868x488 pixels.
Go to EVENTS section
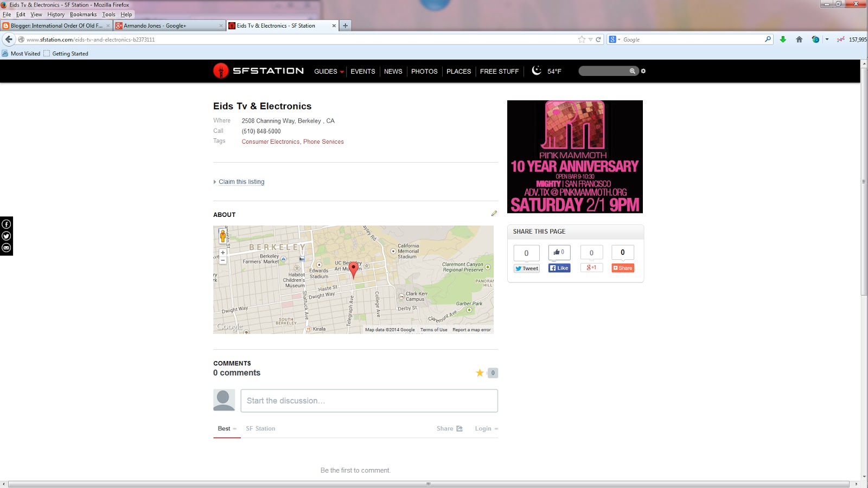pyautogui.click(x=362, y=72)
